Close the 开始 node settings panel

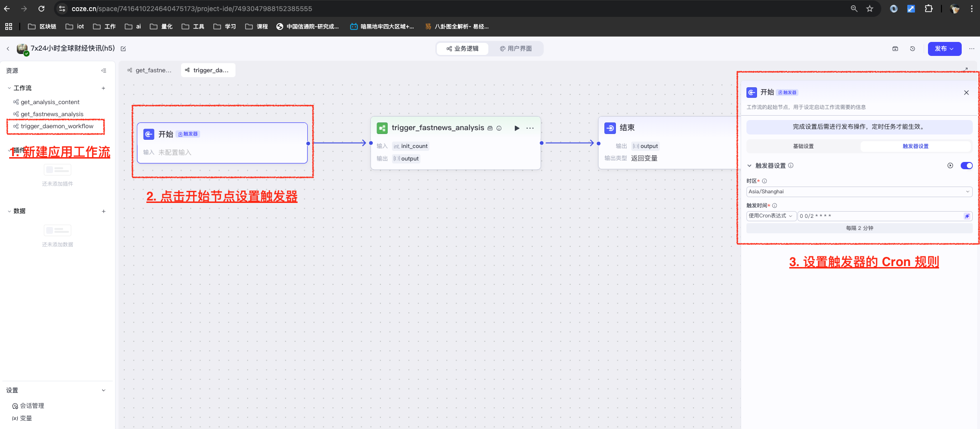click(966, 93)
